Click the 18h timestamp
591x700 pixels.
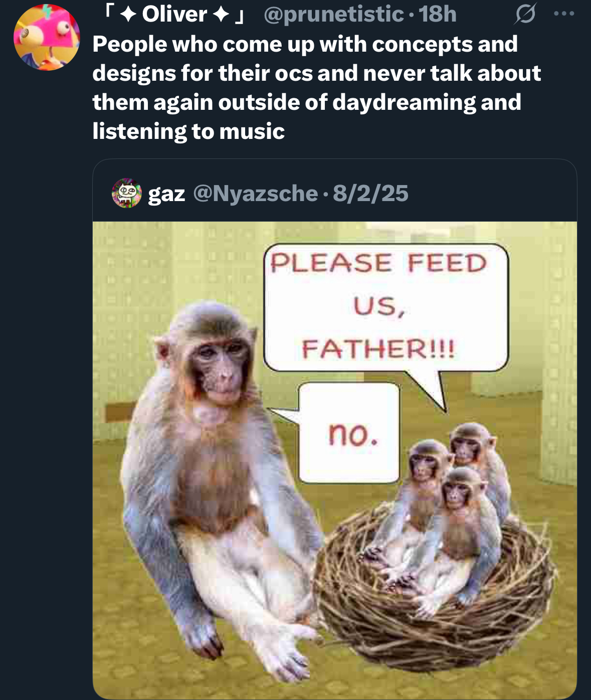coord(438,14)
